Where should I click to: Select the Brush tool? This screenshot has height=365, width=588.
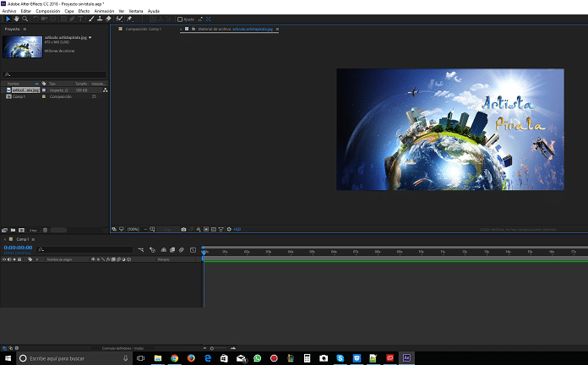coord(91,19)
